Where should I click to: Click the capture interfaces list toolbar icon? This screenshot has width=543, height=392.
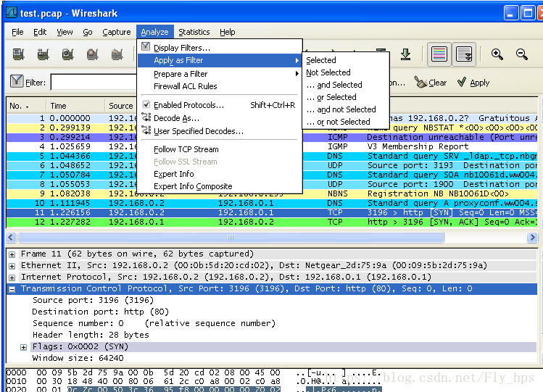pos(18,54)
